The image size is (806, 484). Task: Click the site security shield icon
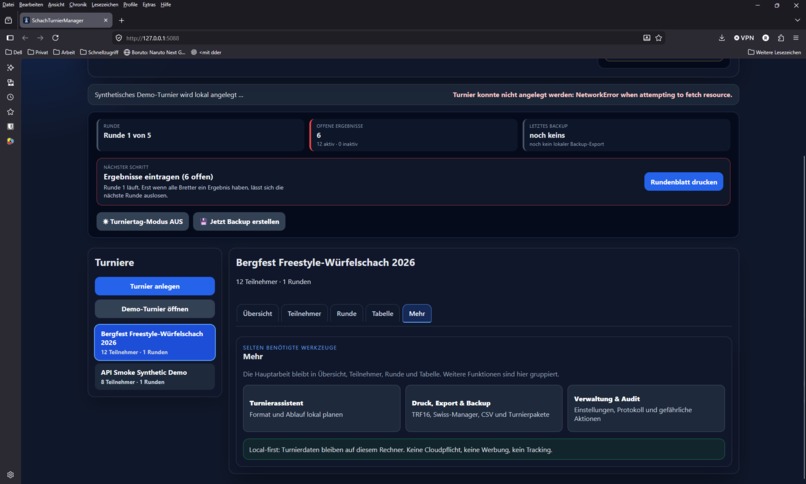[x=119, y=38]
